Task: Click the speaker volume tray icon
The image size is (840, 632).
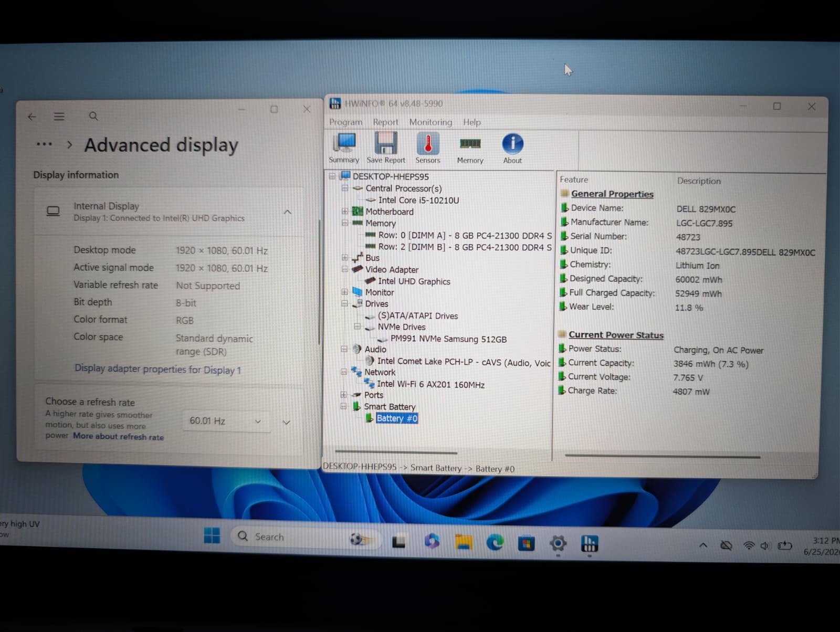Action: [765, 546]
